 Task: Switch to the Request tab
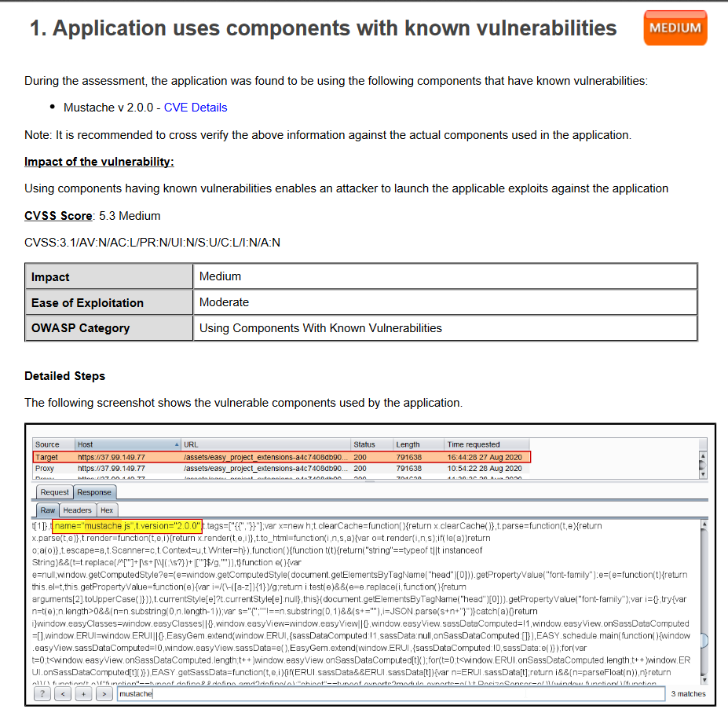(55, 492)
